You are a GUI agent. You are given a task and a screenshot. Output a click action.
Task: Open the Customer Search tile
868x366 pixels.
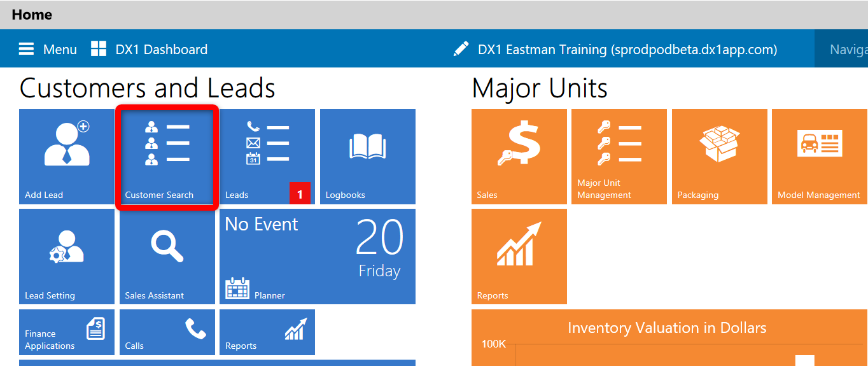coord(167,157)
